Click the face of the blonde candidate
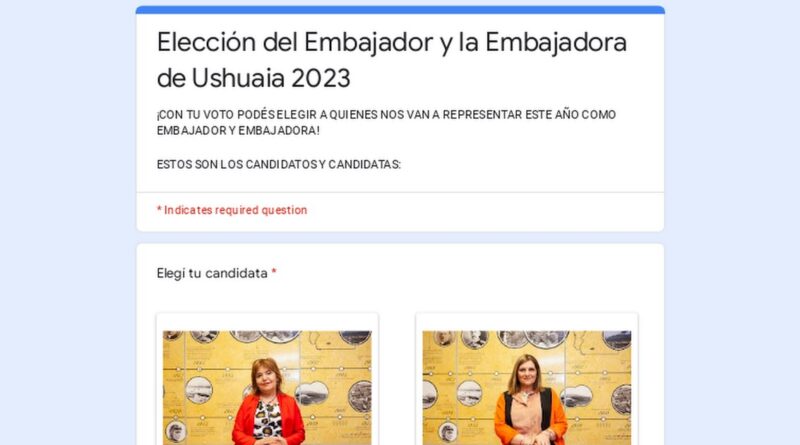 (x=527, y=375)
